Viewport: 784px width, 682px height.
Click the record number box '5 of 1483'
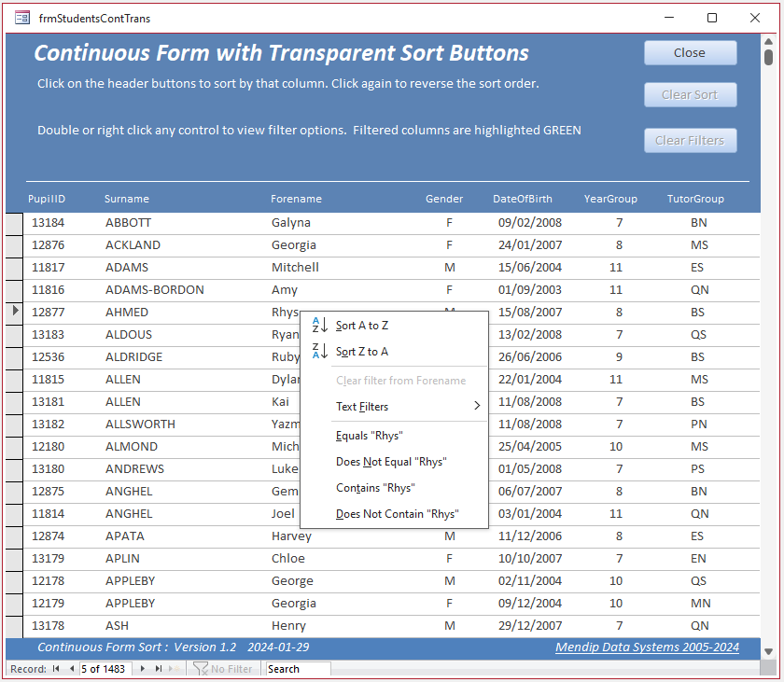105,669
